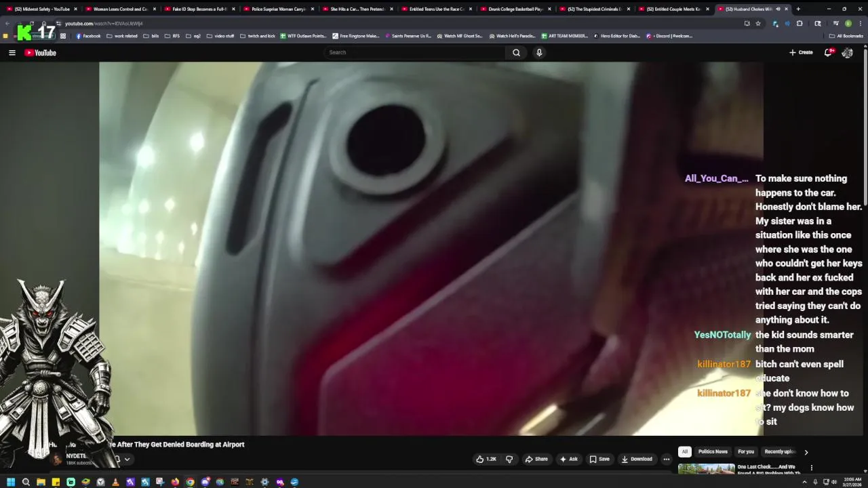
Task: Start voice search with the microphone
Action: [x=539, y=52]
